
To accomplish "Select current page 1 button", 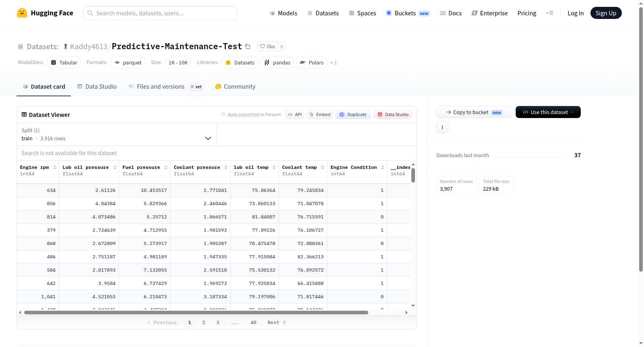I will point(190,322).
